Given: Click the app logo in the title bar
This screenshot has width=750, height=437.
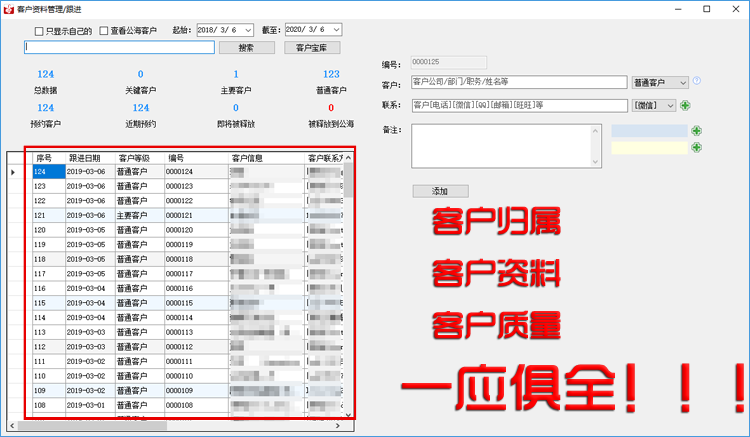Looking at the screenshot, I should (x=9, y=8).
